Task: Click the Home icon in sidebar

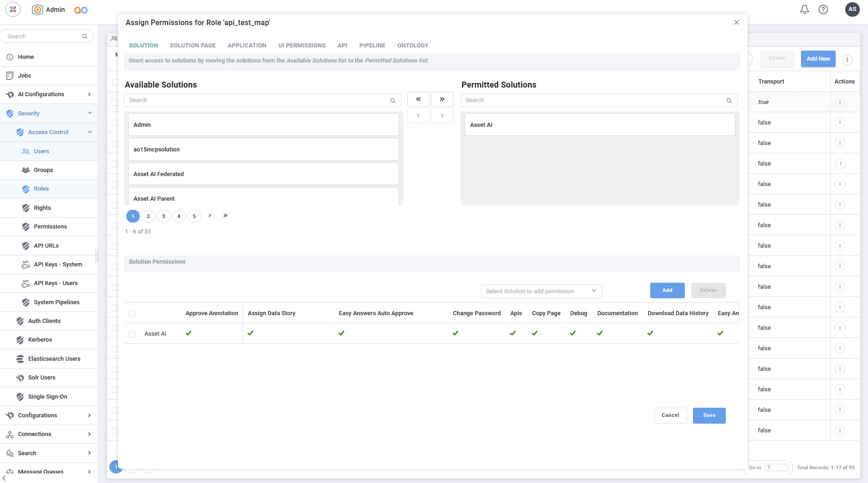Action: pos(10,57)
